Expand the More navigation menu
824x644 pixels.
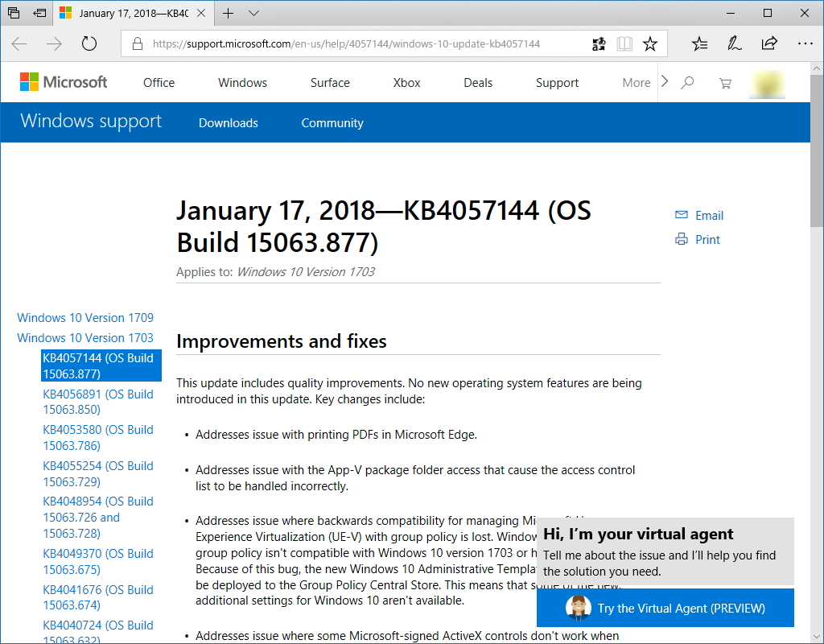[637, 82]
